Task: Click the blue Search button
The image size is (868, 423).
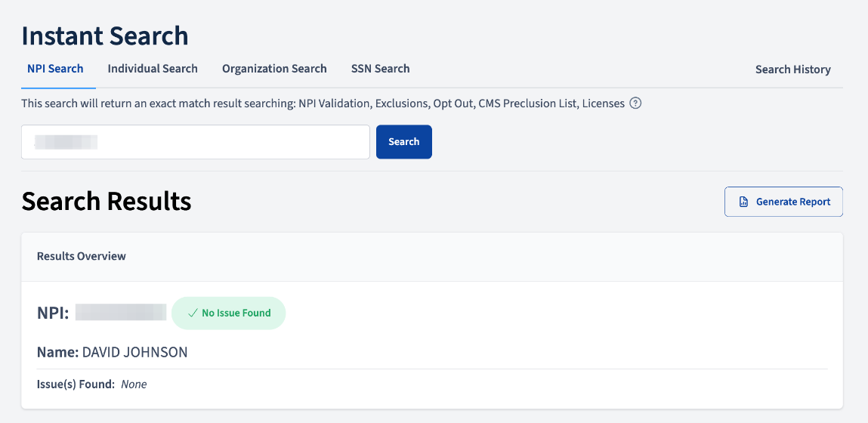Action: [x=404, y=142]
